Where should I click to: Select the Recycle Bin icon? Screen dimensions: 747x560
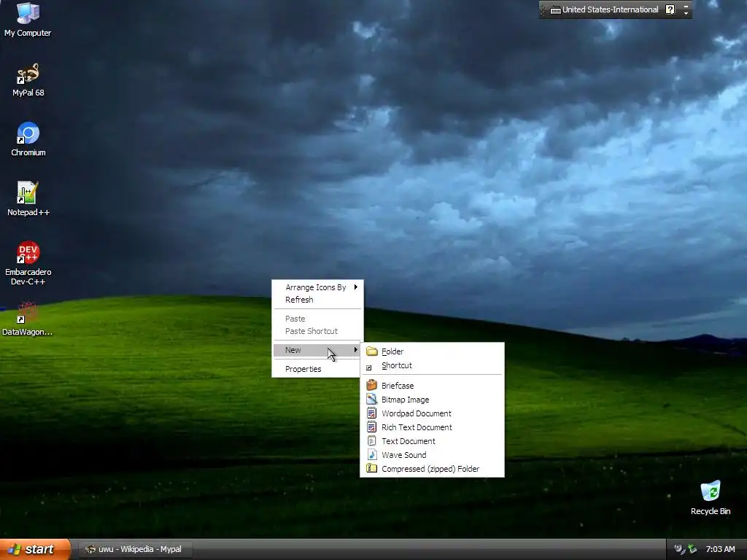coord(711,498)
